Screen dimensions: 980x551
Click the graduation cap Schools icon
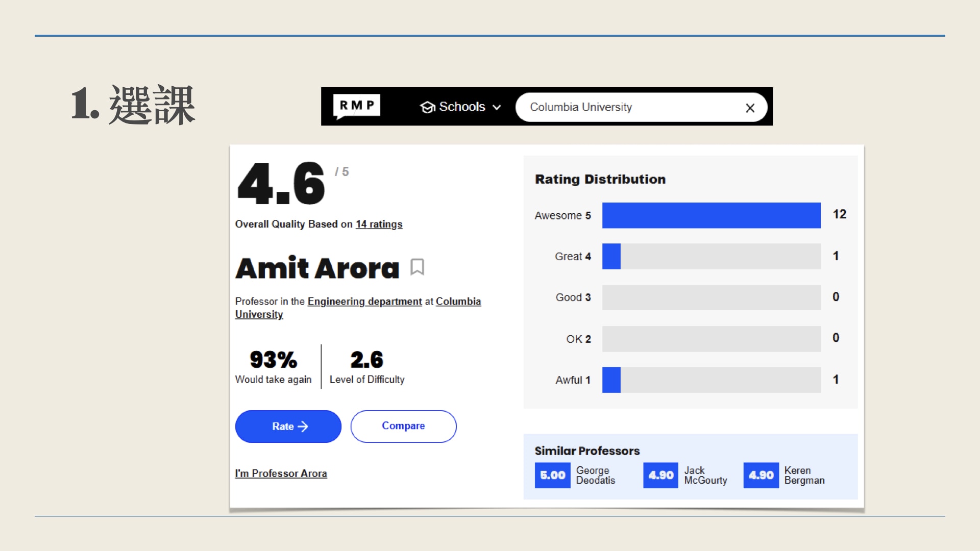(x=427, y=107)
